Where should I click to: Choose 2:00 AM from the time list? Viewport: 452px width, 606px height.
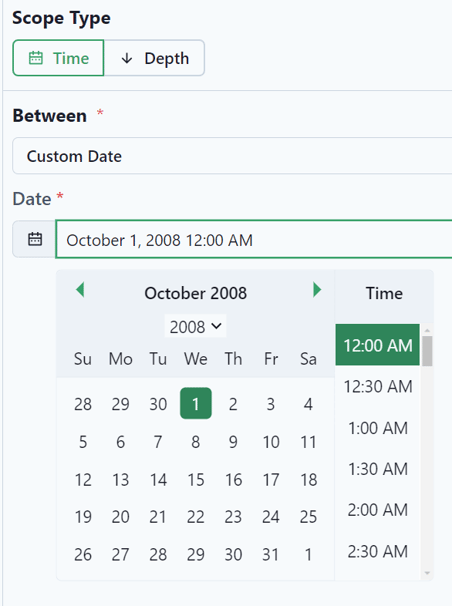pos(377,510)
